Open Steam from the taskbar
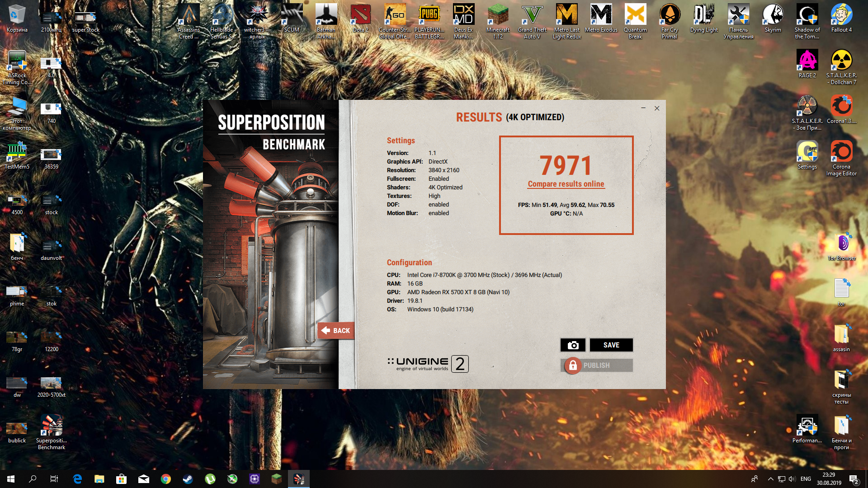This screenshot has width=868, height=488. point(188,479)
